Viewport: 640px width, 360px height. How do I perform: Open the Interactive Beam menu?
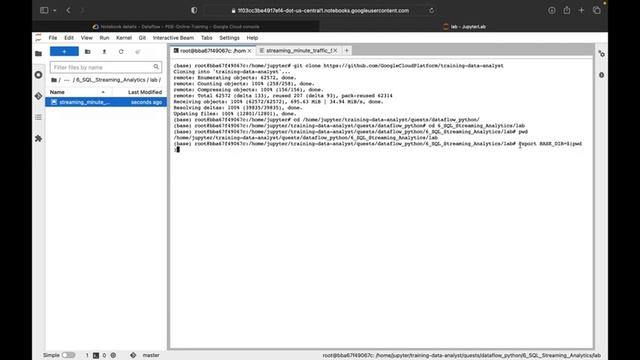point(173,38)
